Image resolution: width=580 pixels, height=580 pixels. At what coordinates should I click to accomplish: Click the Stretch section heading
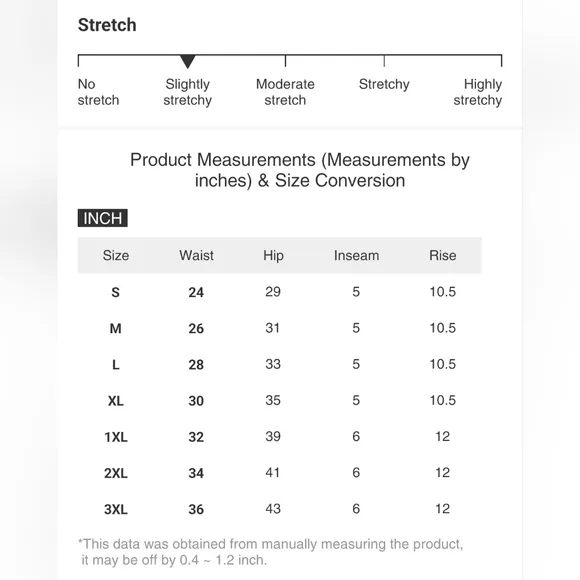(107, 25)
